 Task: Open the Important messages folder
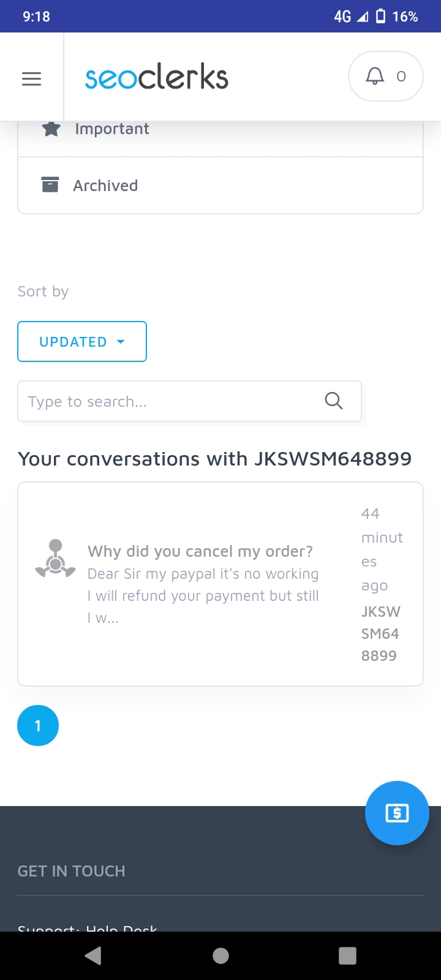click(112, 129)
